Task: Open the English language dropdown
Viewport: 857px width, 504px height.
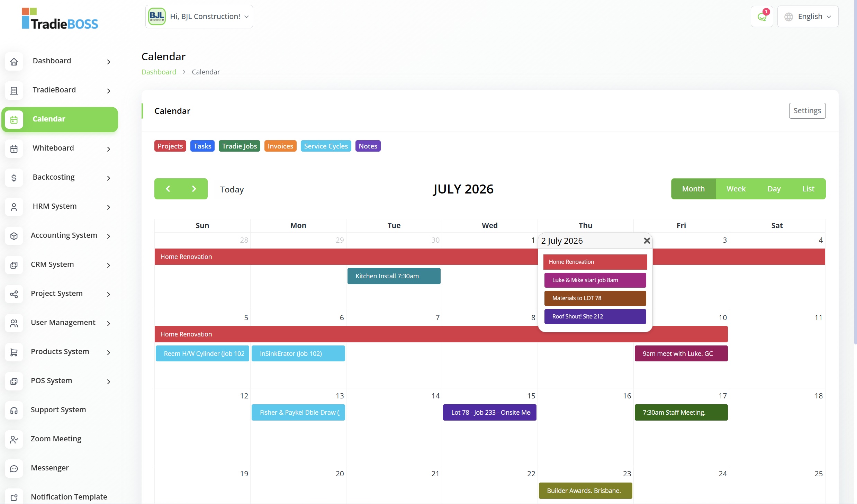Action: click(808, 17)
